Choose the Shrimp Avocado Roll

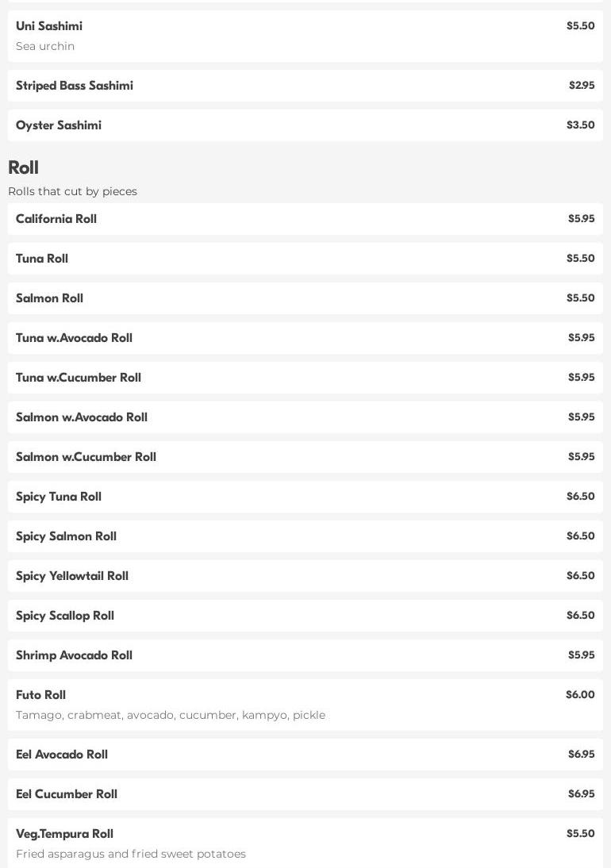tap(305, 655)
